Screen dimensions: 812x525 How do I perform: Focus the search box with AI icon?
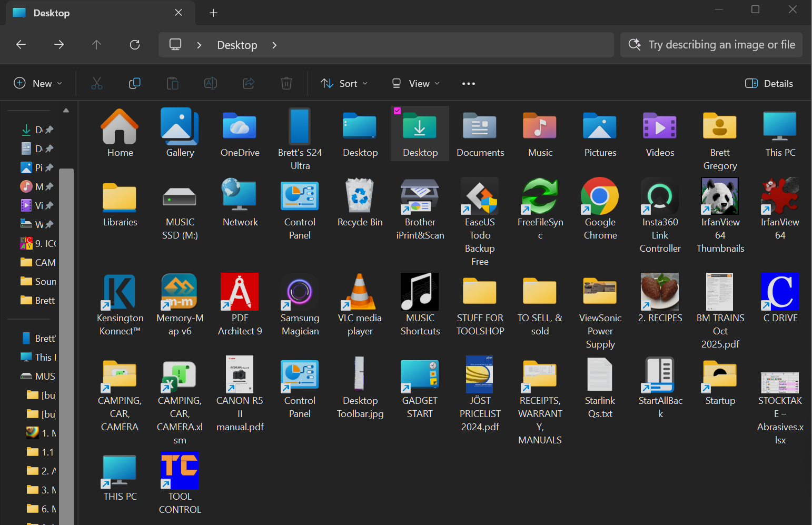tap(711, 45)
